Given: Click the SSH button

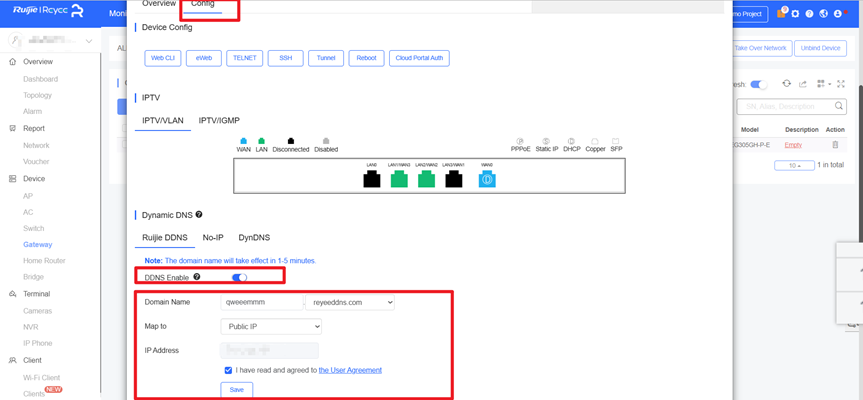Looking at the screenshot, I should [x=286, y=58].
